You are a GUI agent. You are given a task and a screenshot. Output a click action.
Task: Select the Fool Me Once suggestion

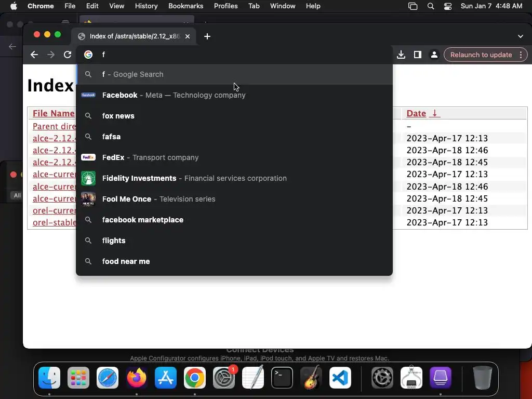tap(234, 199)
